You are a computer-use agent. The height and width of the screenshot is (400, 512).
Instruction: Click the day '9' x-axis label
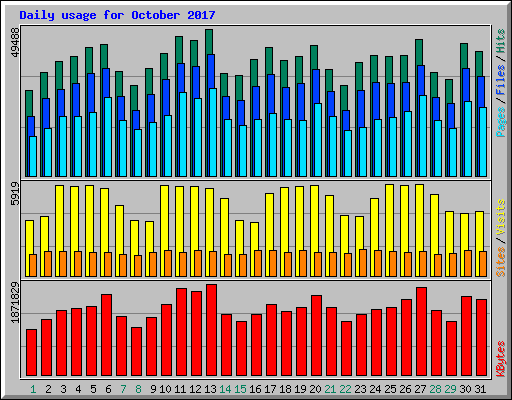coord(153,389)
